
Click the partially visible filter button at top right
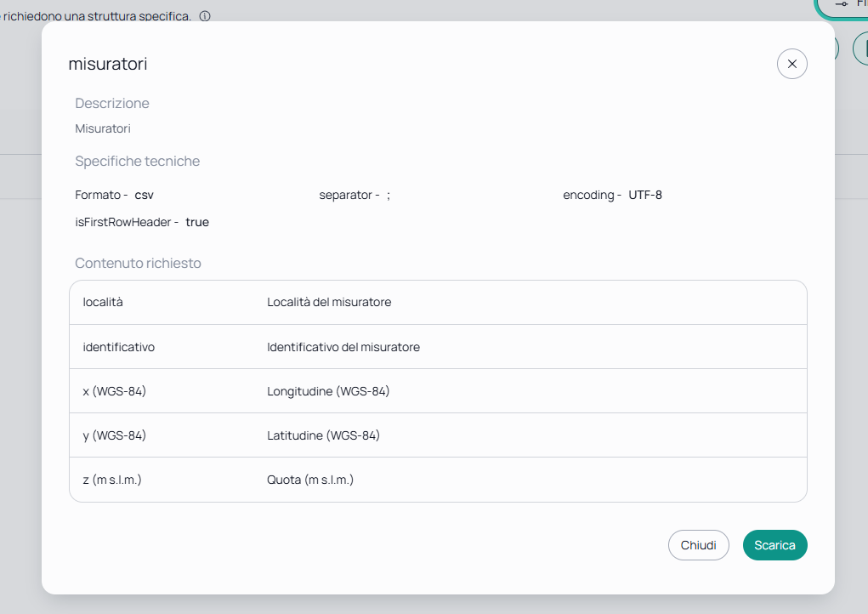pos(842,7)
